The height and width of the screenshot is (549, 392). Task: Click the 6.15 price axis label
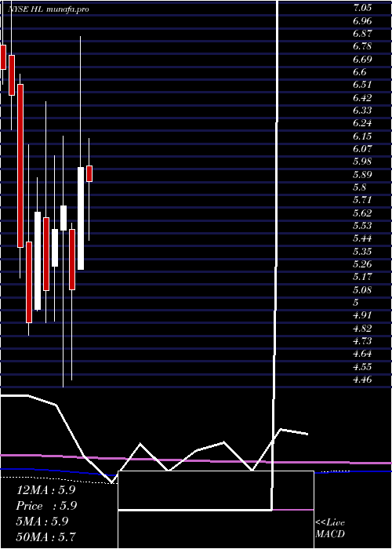[362, 136]
